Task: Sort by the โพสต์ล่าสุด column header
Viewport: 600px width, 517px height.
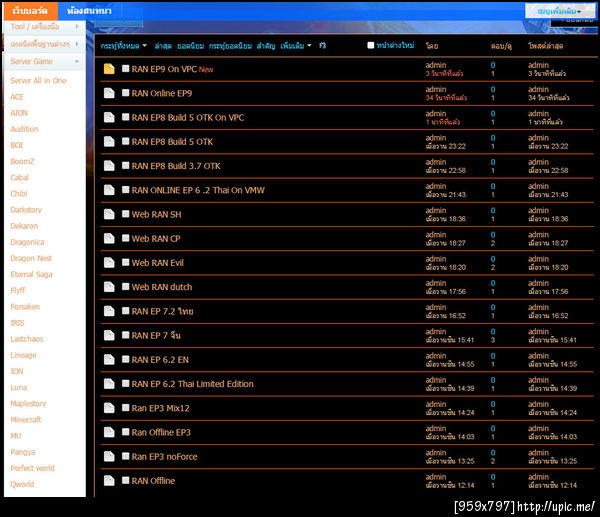Action: [546, 46]
